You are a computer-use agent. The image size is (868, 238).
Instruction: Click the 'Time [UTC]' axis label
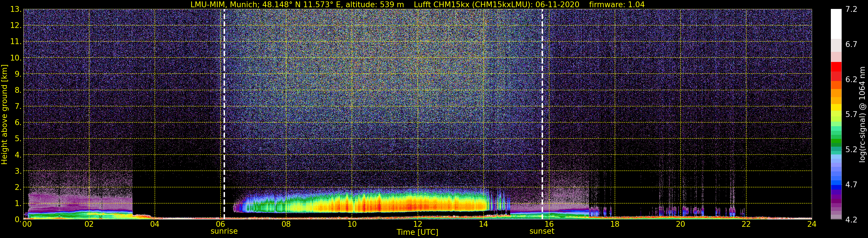coord(417,232)
